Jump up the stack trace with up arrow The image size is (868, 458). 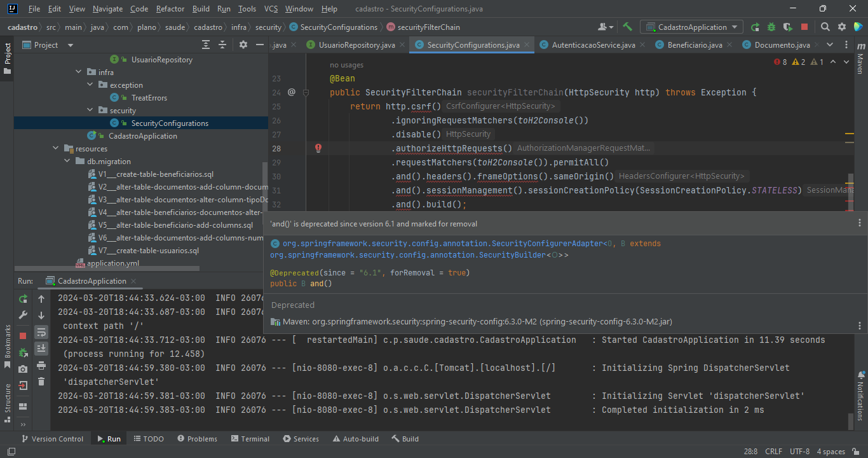(x=41, y=298)
